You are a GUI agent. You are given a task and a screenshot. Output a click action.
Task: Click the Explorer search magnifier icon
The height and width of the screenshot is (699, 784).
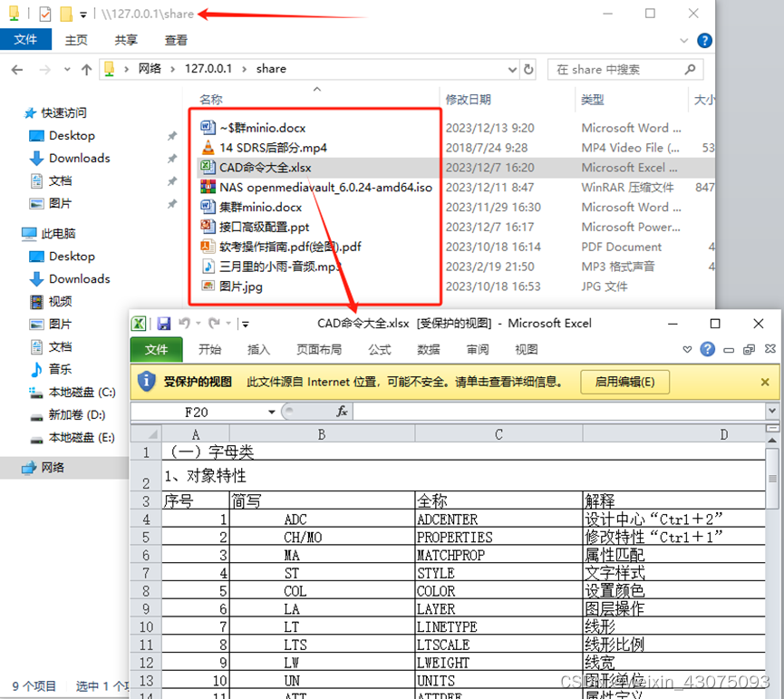[x=690, y=70]
